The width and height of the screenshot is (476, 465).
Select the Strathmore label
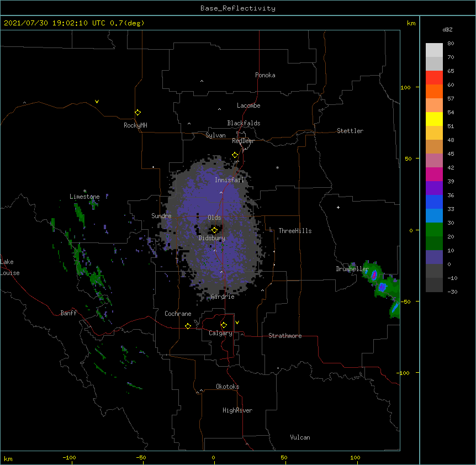[285, 336]
